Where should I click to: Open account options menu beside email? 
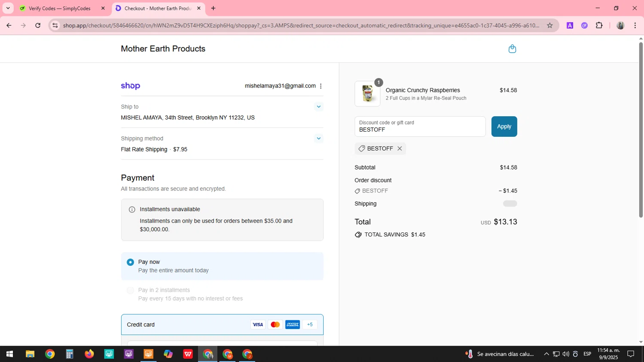pyautogui.click(x=321, y=86)
